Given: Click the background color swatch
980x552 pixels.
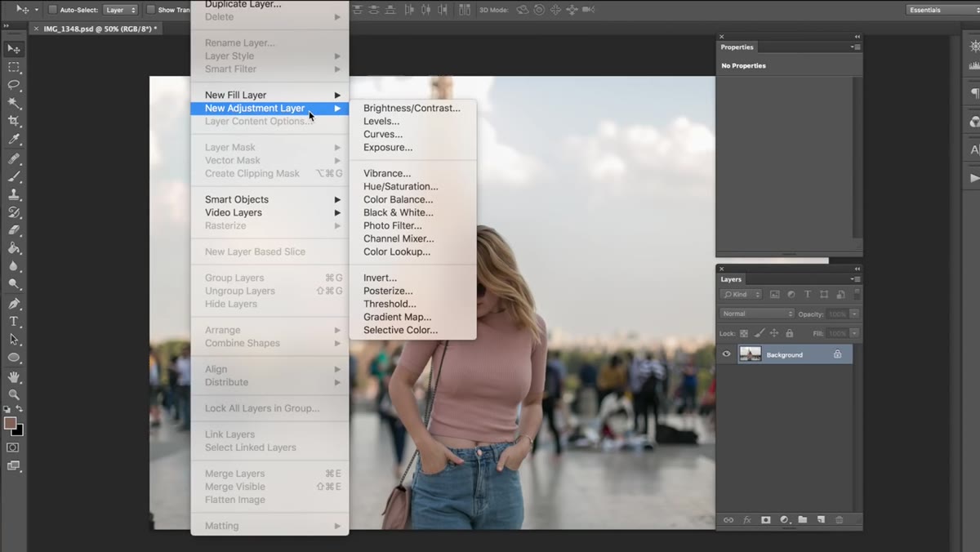Looking at the screenshot, I should 17,430.
